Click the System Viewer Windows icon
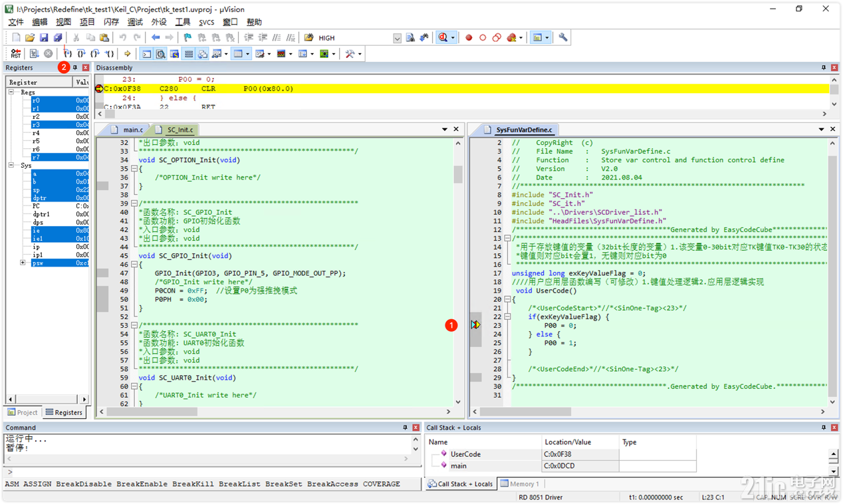Screen dimensions: 843x504 coord(324,54)
